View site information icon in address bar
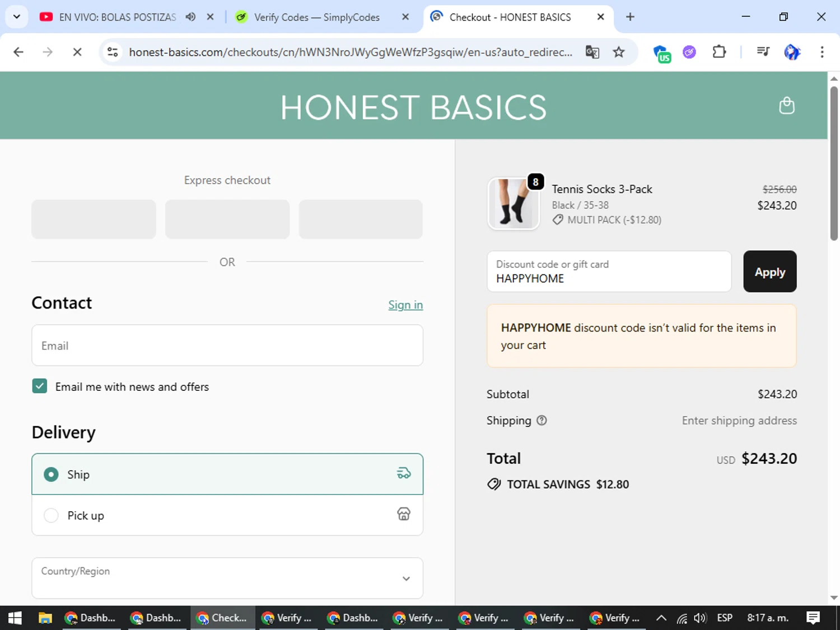The image size is (840, 630). [x=113, y=52]
